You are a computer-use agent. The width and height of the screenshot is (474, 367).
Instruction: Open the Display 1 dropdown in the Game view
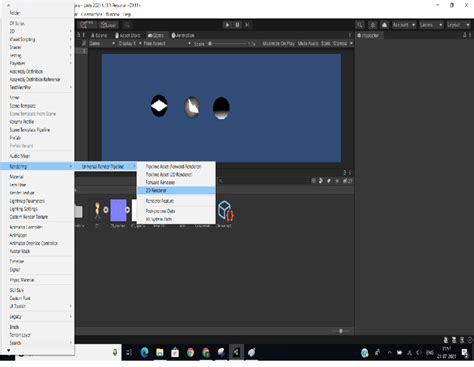coord(130,44)
